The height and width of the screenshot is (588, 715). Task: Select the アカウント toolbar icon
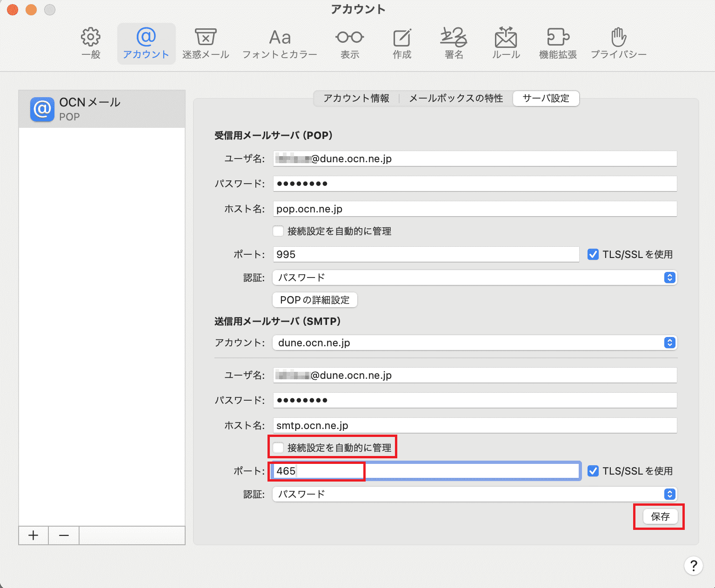pos(146,44)
